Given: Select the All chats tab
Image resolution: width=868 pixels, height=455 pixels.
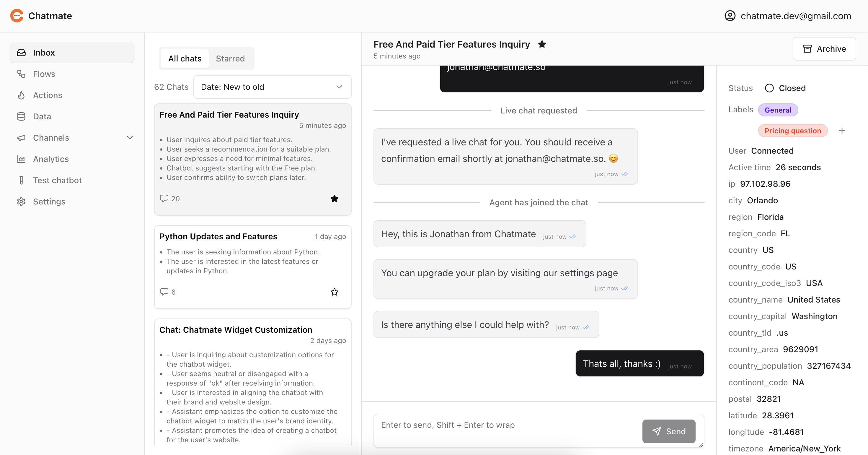Looking at the screenshot, I should [185, 58].
